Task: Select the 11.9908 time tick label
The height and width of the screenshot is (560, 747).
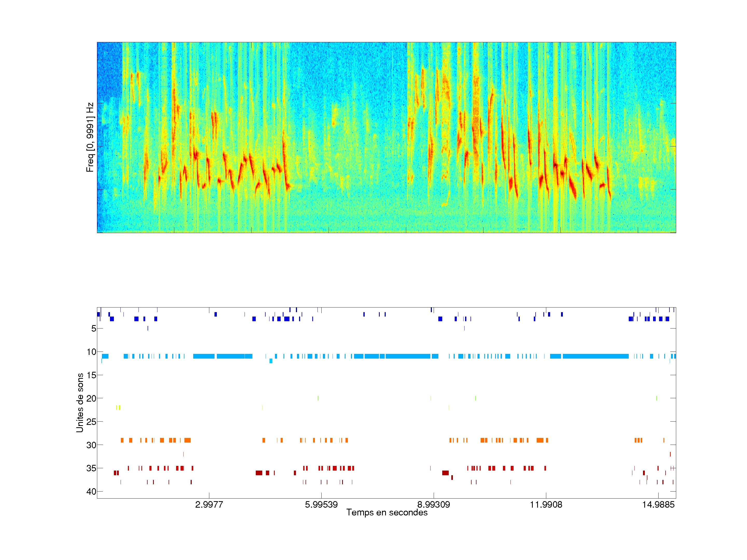Action: [x=546, y=505]
